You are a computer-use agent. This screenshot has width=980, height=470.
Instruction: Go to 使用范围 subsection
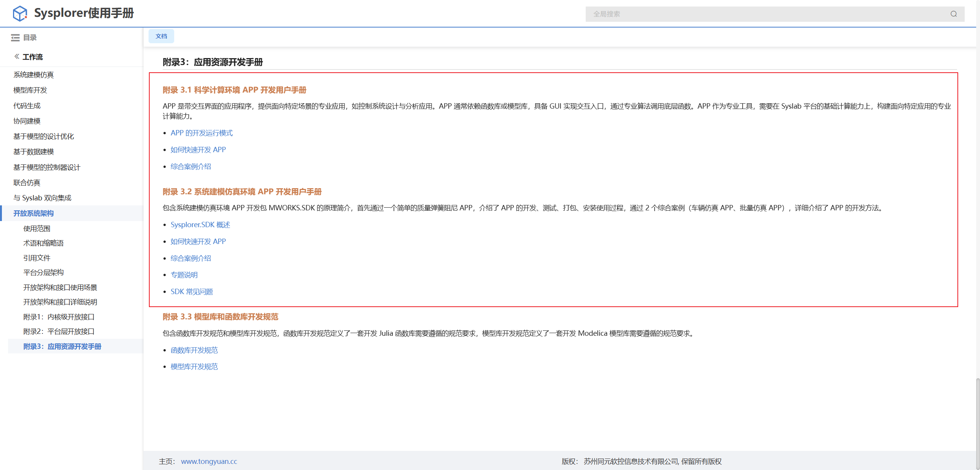click(x=37, y=229)
